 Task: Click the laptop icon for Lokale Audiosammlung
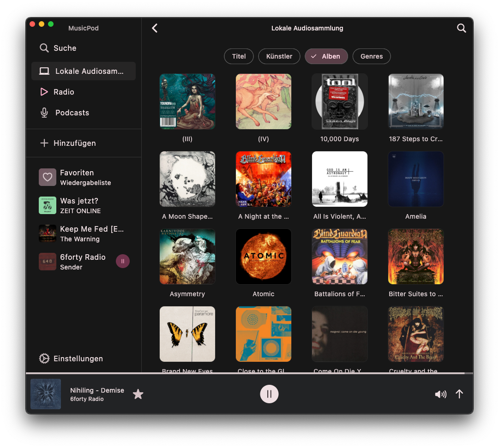(44, 71)
